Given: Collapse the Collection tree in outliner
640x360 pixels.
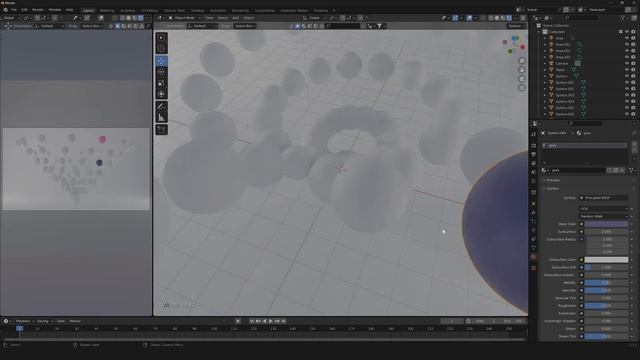Looking at the screenshot, I should point(539,31).
